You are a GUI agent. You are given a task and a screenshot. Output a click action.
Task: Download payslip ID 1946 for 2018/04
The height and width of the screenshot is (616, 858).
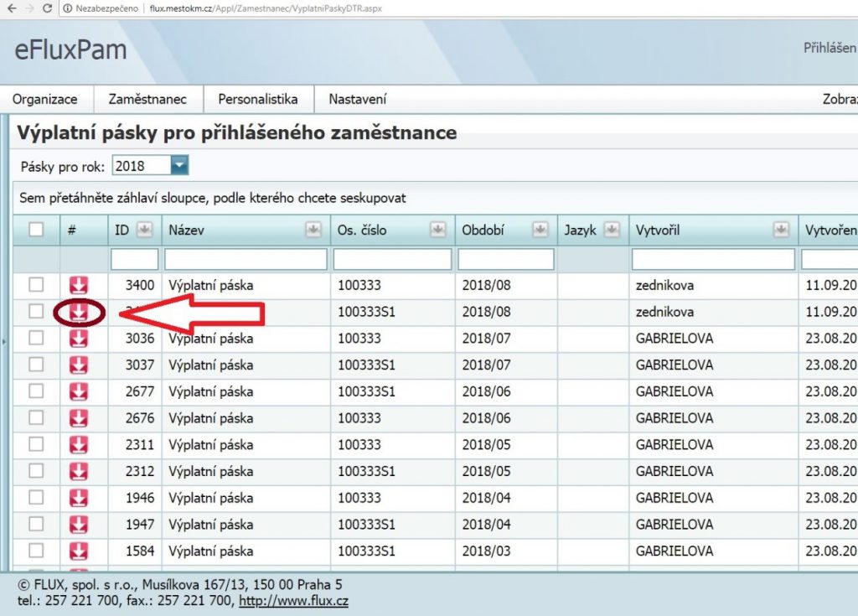click(x=78, y=498)
